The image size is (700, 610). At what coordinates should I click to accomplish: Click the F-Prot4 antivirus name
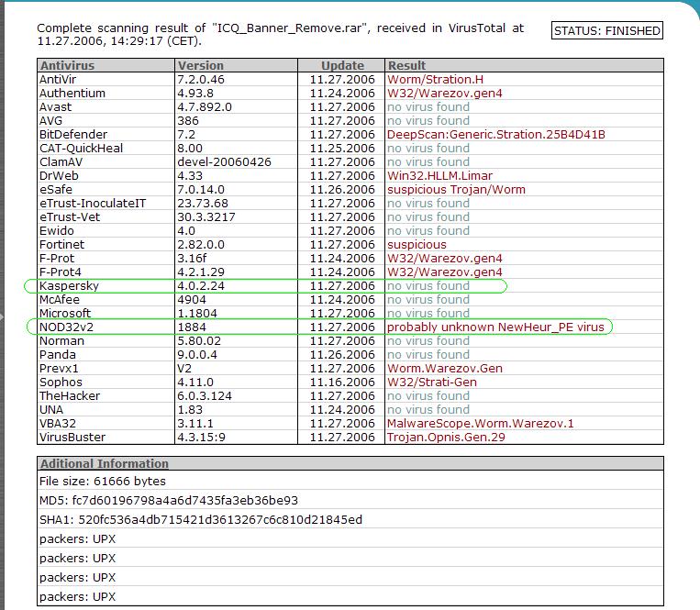[x=61, y=272]
